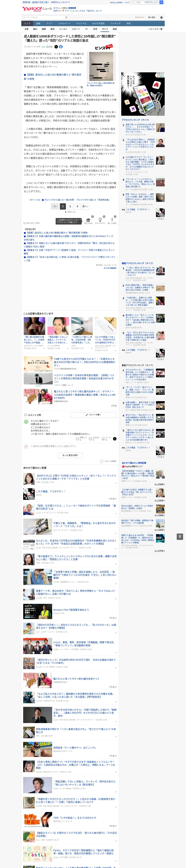Click 記事に関する報告 report link
Image resolution: width=186 pixels, height=868 pixels.
coord(32,223)
